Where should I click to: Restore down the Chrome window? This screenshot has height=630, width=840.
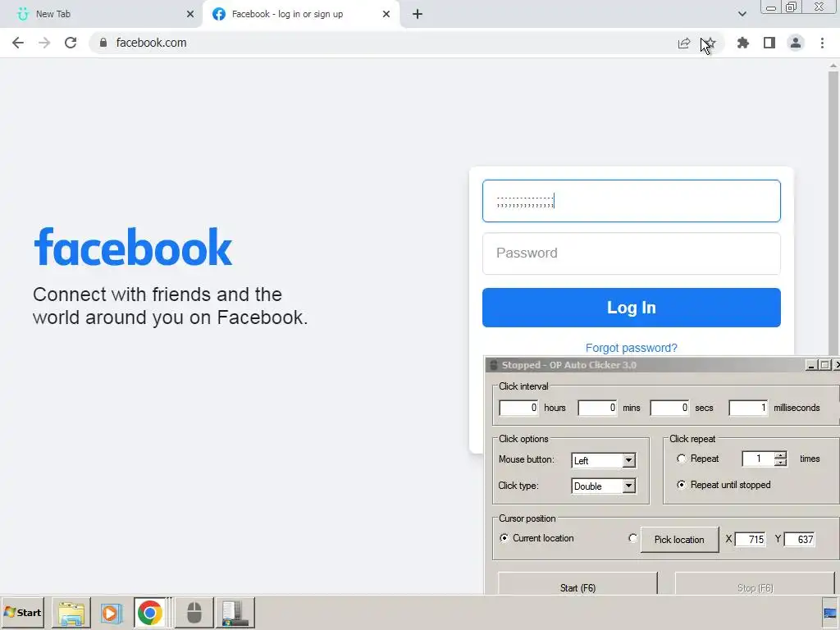pyautogui.click(x=791, y=7)
